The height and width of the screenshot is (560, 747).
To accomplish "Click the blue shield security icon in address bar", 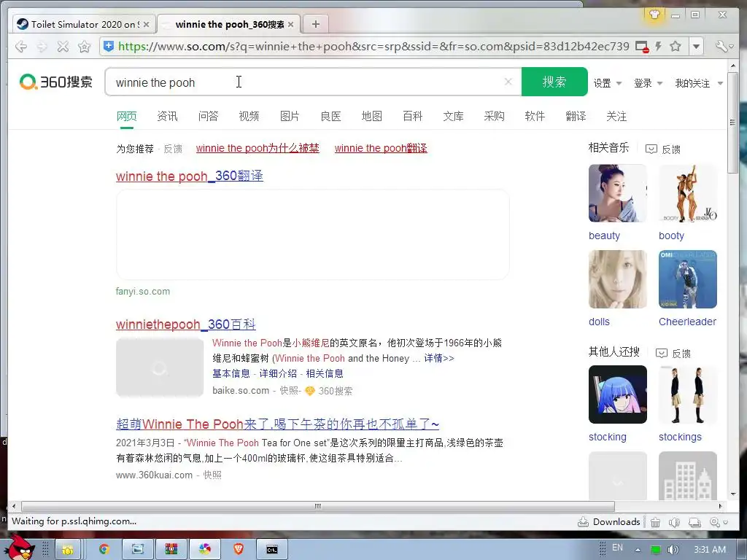I will coord(109,46).
